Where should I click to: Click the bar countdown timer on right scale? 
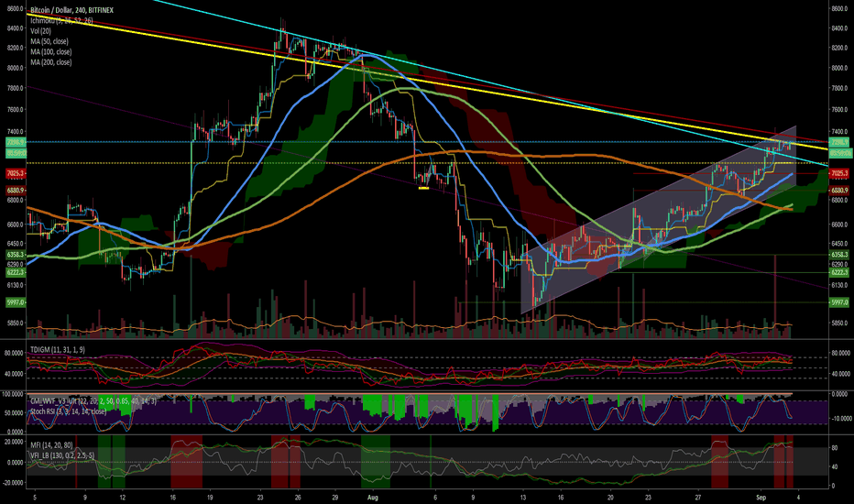839,153
